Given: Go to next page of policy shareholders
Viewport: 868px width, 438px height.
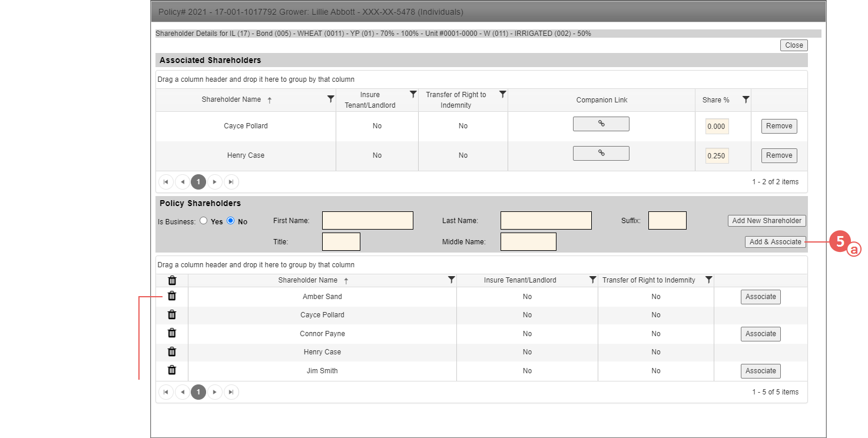Looking at the screenshot, I should click(x=215, y=392).
